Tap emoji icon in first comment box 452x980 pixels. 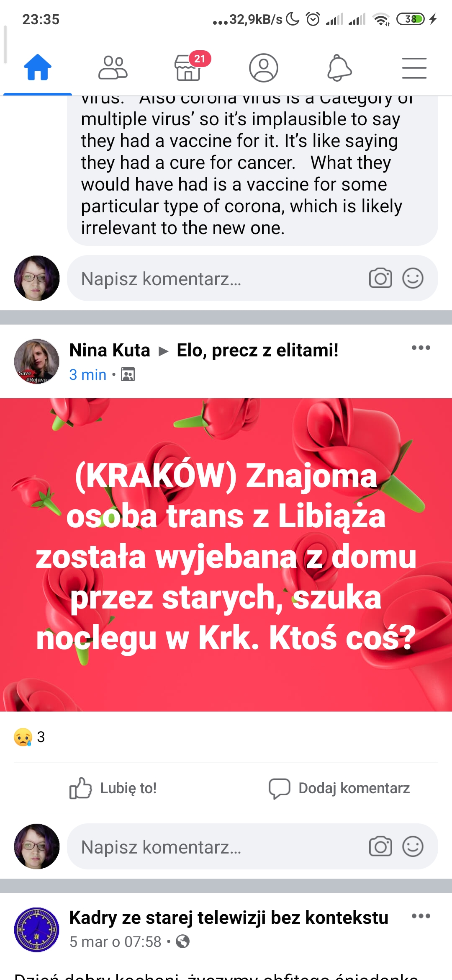413,278
